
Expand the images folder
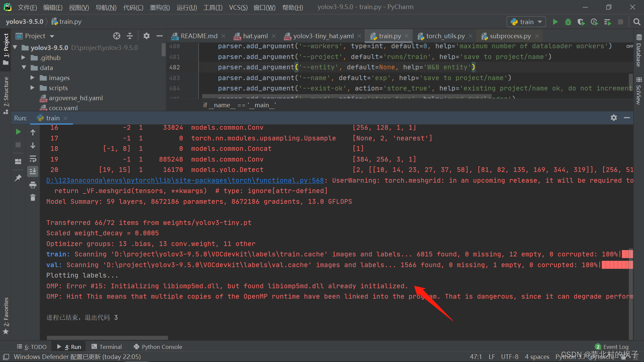click(x=33, y=78)
